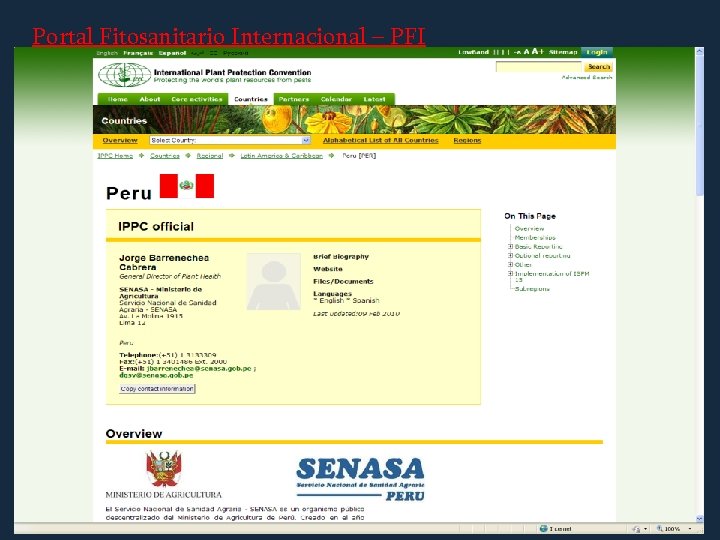The image size is (720, 540).
Task: Switch site language to Français
Action: click(x=138, y=53)
